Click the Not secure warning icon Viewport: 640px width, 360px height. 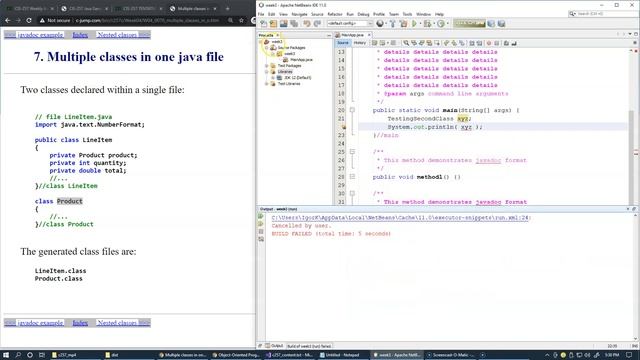[x=42, y=20]
